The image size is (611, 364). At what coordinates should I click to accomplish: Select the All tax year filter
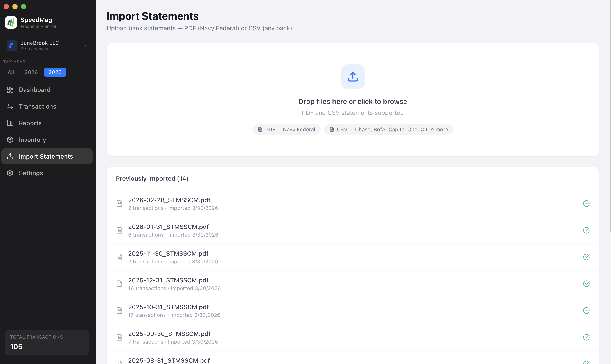(11, 72)
